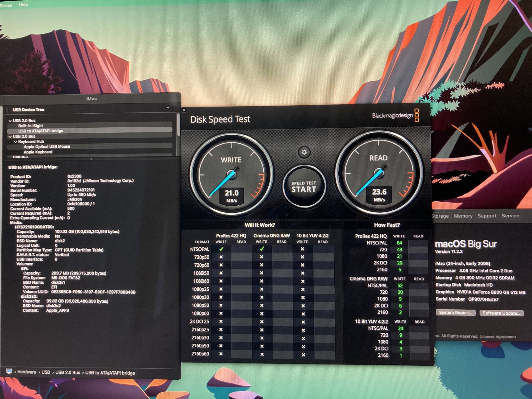Click the System Report button
The width and height of the screenshot is (532, 399).
point(455,313)
